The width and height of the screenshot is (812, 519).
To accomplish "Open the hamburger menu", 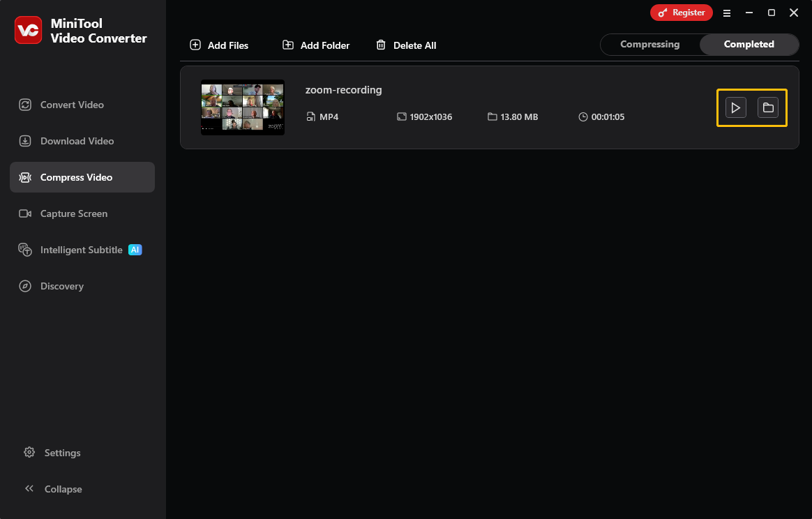I will point(727,13).
